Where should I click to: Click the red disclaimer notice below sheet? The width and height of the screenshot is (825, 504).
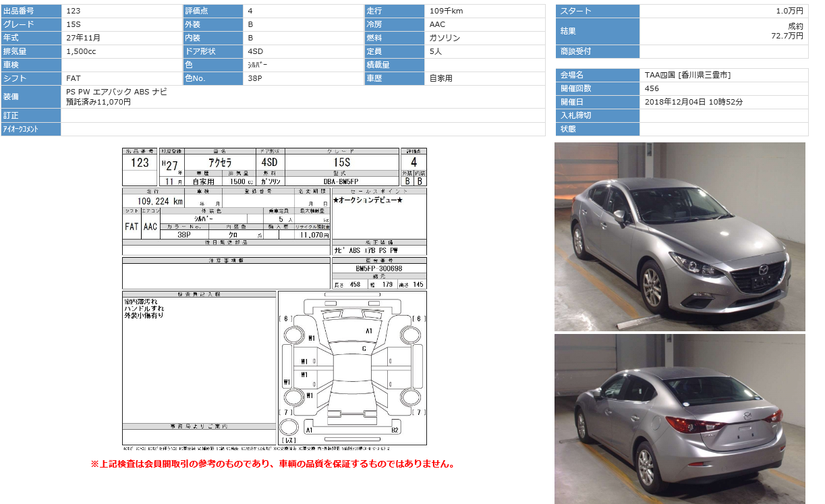tap(273, 464)
